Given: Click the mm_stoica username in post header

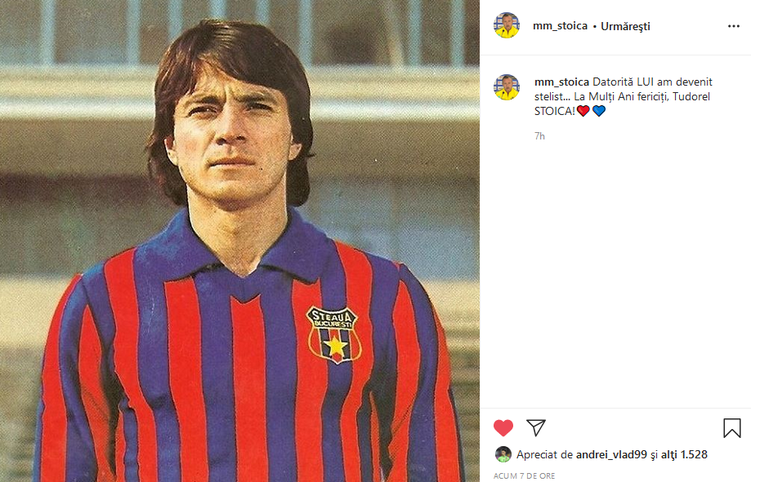Looking at the screenshot, I should [x=557, y=26].
